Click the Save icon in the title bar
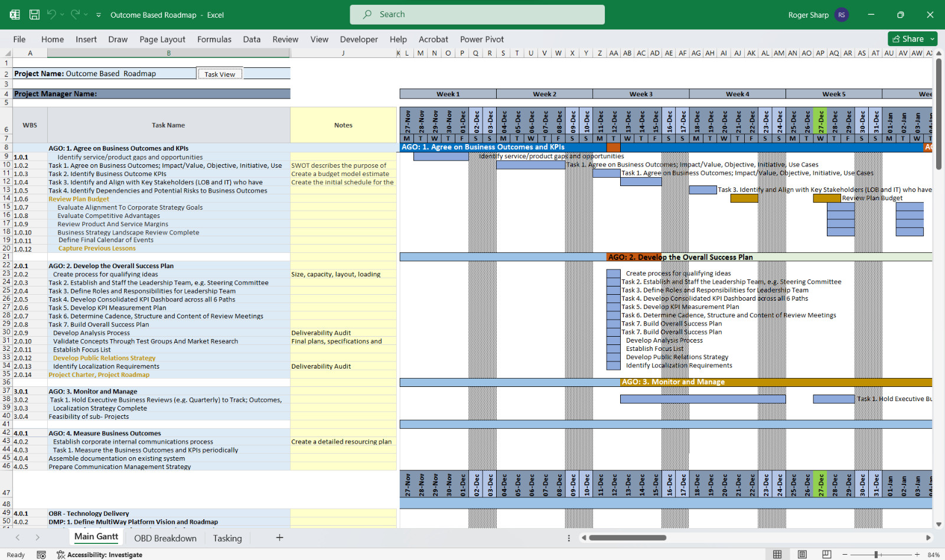 pos(35,15)
